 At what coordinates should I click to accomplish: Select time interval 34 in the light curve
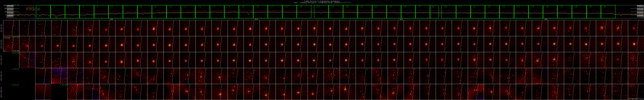click(x=522, y=12)
